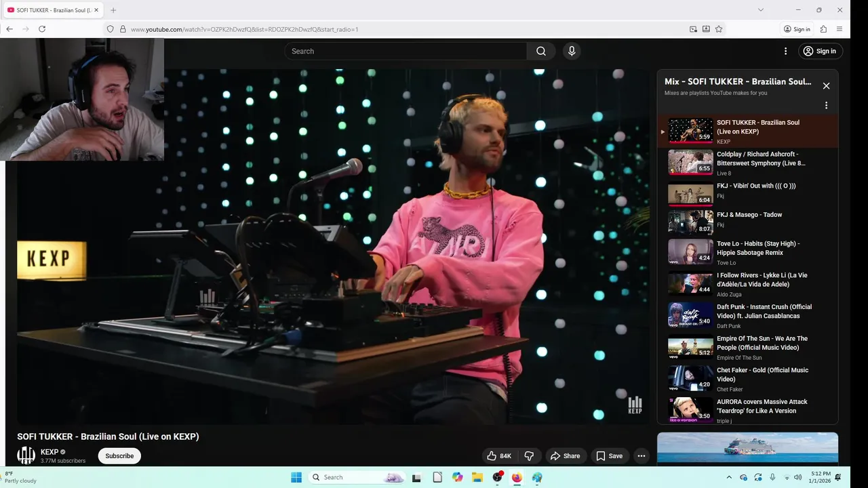This screenshot has height=488, width=868.
Task: Open Notepad-like document taskbar icon
Action: 437,477
